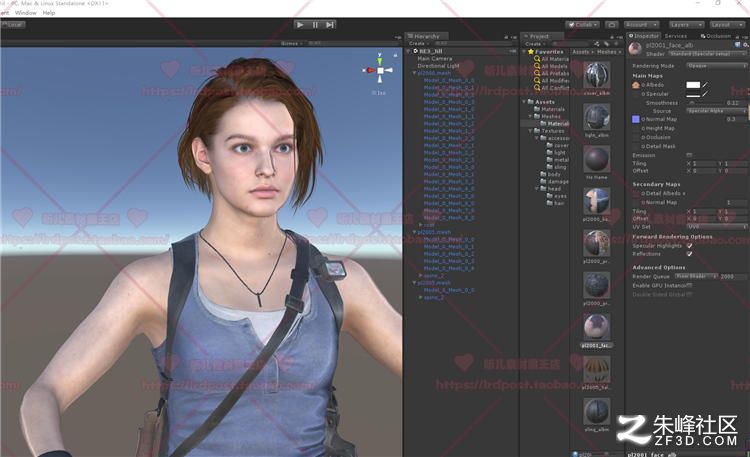Viewport: 750px width, 457px height.
Task: Click search by type icon in Project
Action: tap(596, 44)
